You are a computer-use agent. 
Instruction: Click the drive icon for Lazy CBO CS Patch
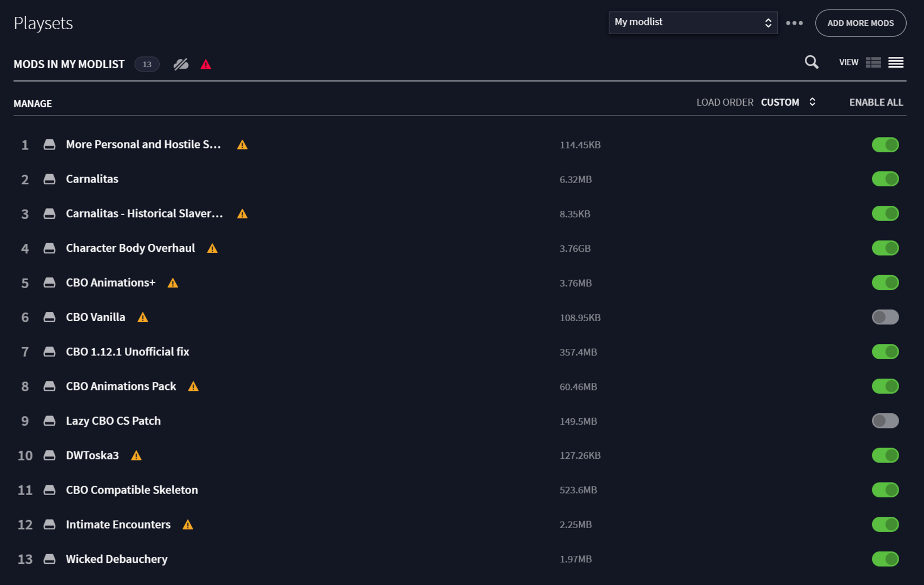pyautogui.click(x=49, y=421)
